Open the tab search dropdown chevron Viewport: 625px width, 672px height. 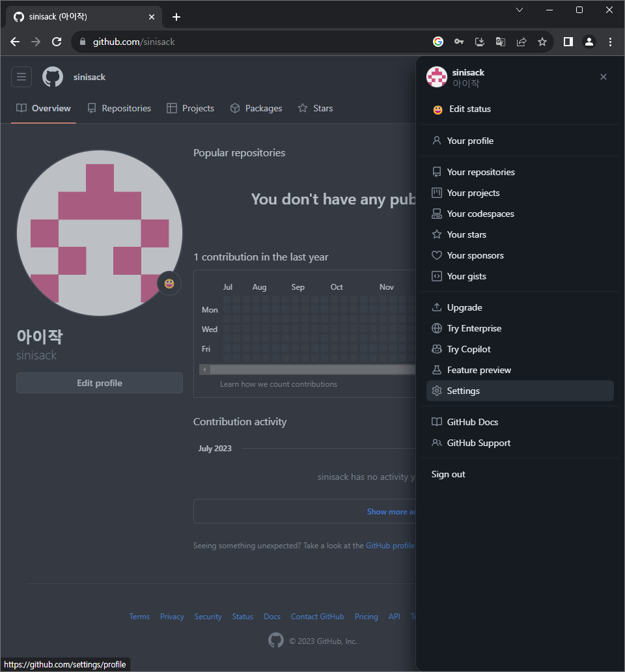click(519, 10)
